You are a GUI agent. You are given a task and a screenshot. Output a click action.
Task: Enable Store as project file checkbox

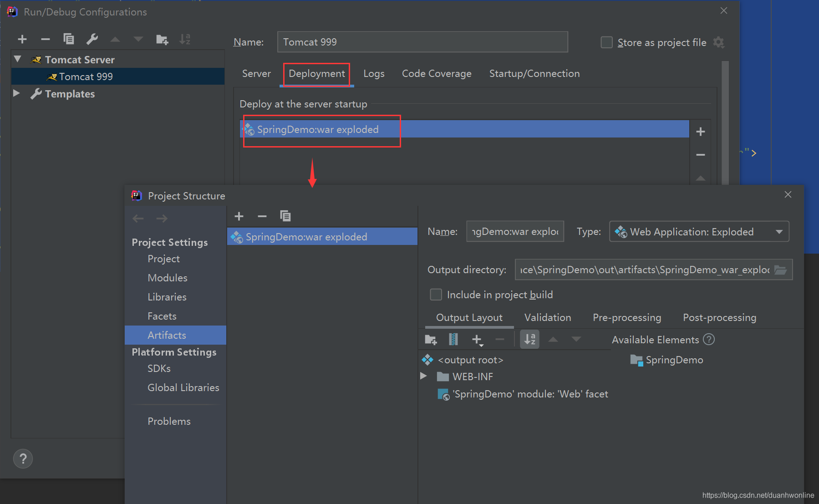[x=606, y=42]
